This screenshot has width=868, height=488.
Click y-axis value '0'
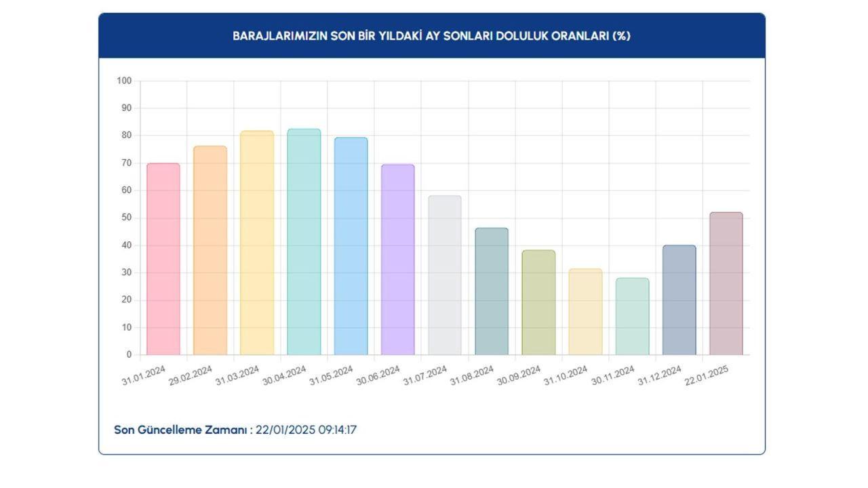click(x=129, y=354)
